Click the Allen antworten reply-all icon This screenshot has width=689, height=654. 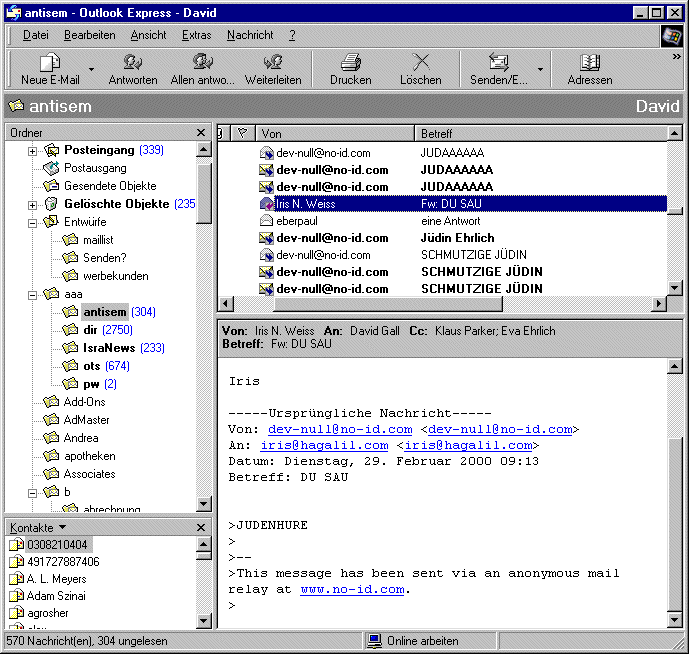tap(203, 63)
